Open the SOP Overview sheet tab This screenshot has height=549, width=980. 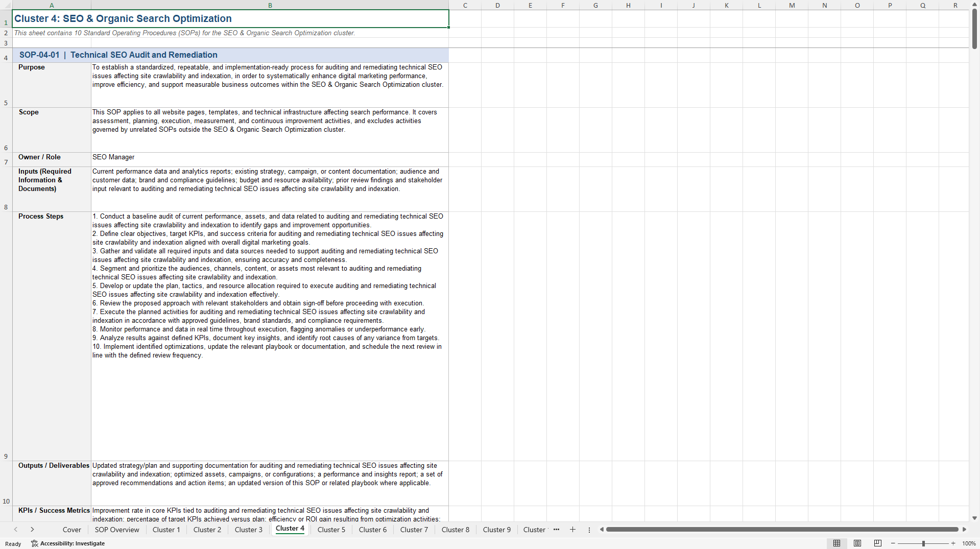117,530
